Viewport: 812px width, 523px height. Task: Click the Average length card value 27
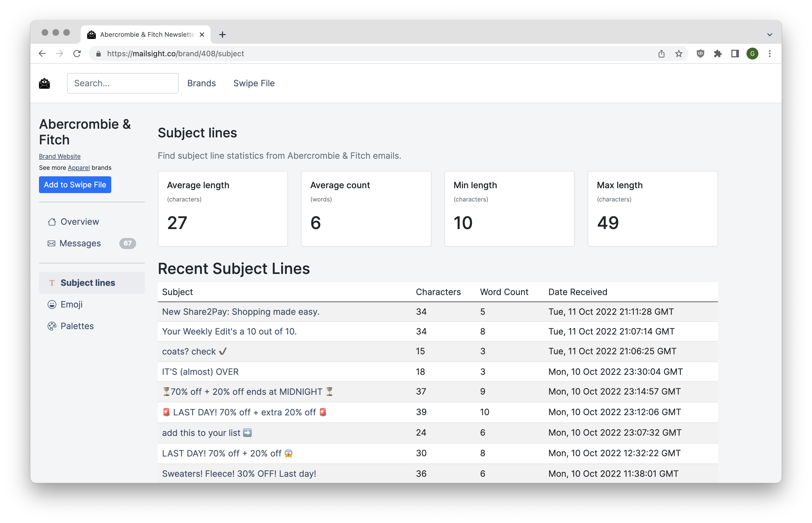(177, 223)
